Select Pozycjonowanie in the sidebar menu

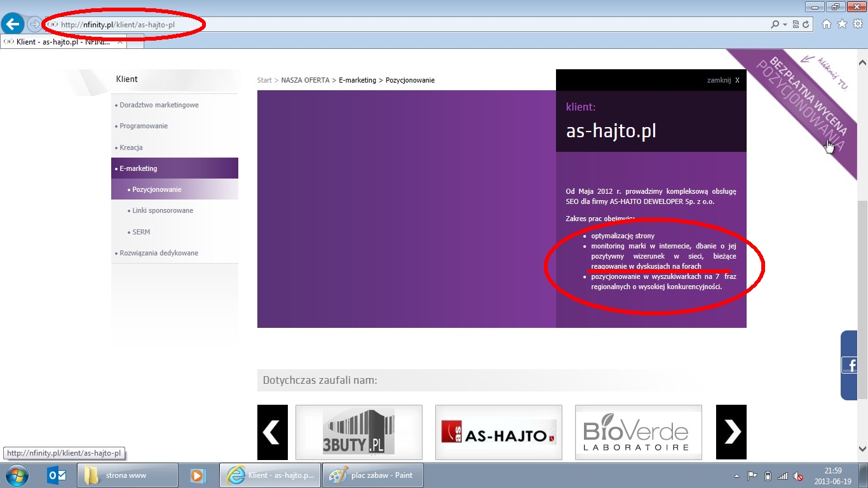[157, 189]
